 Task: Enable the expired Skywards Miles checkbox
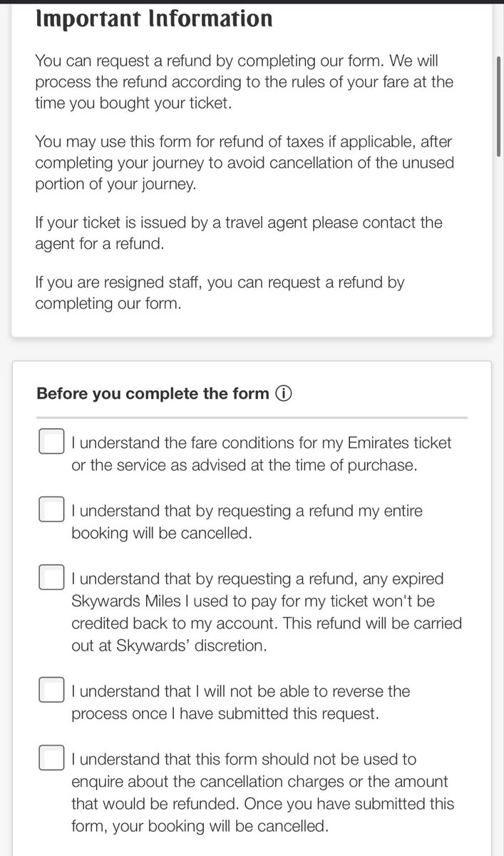pos(51,577)
